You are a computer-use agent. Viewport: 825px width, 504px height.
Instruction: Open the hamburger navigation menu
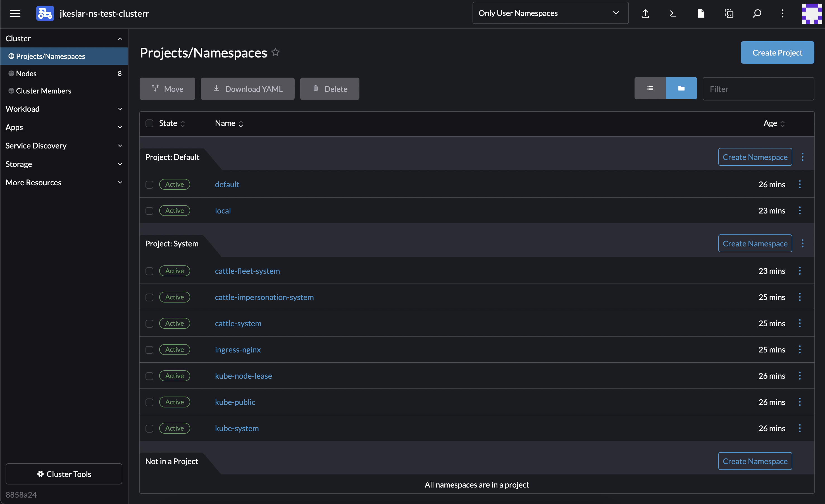pos(15,13)
